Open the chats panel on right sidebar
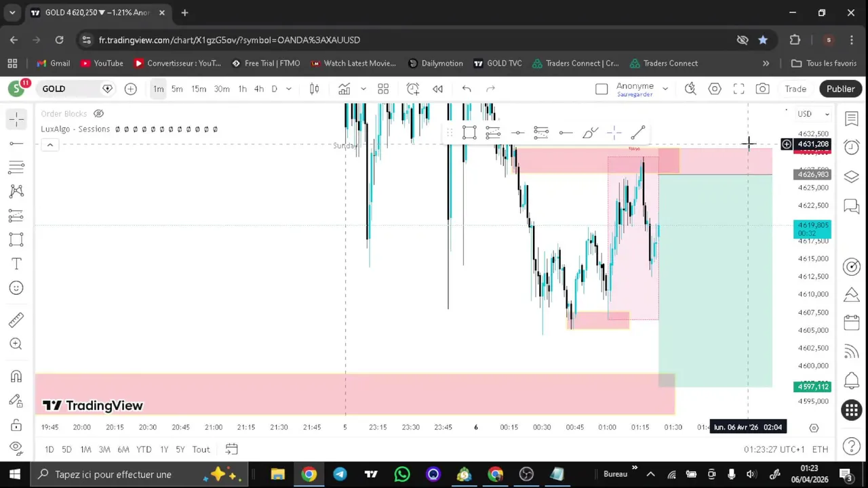This screenshot has height=488, width=868. pos(852,205)
